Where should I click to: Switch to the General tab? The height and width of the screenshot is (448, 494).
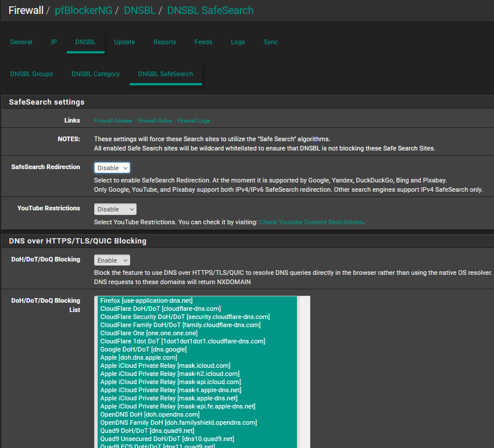click(x=22, y=42)
